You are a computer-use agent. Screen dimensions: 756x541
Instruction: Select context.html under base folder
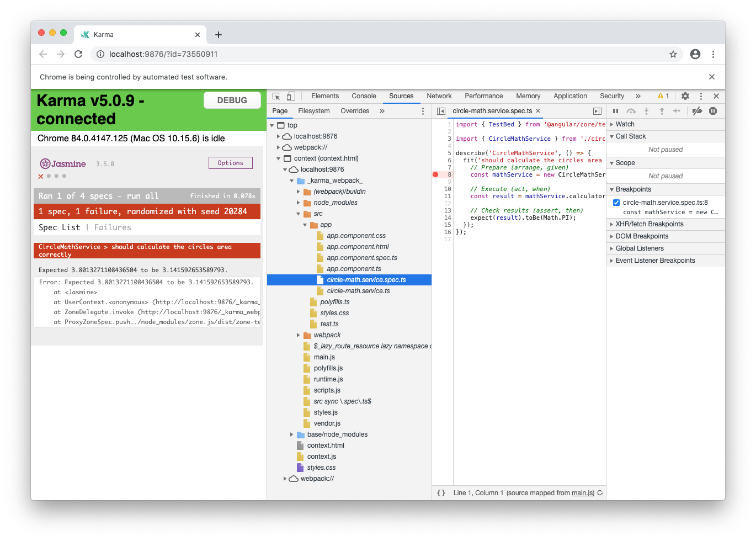326,445
